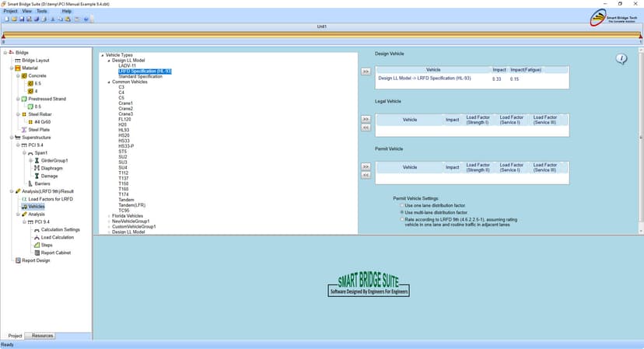Click the Bridge Layout icon in tree
Viewport: 644px width, 349px height.
18,61
